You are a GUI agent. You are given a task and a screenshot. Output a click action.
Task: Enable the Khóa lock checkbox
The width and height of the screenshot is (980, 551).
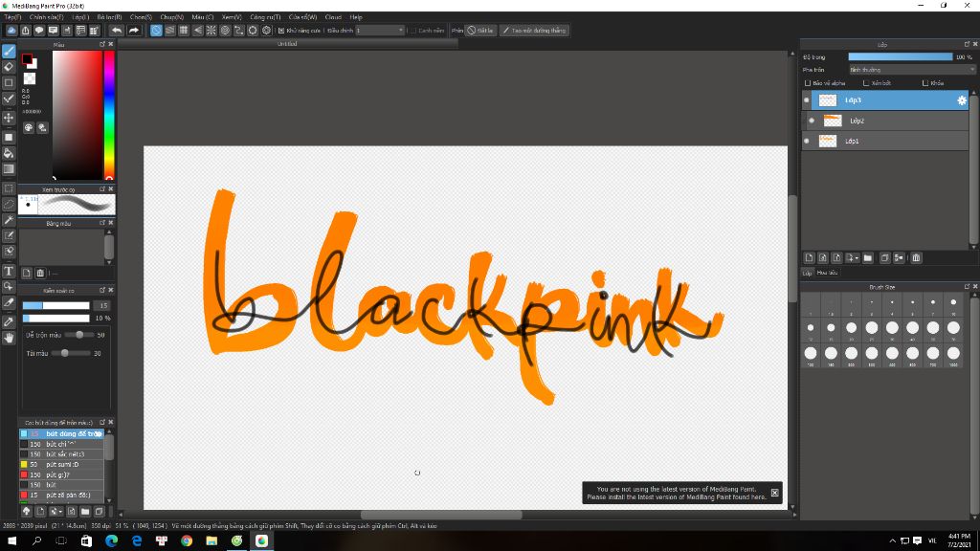tap(925, 83)
